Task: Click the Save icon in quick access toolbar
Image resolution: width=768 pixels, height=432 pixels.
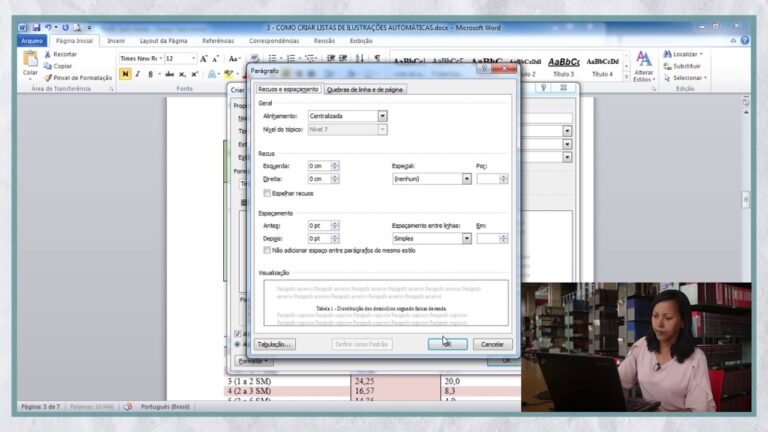Action: click(36, 27)
